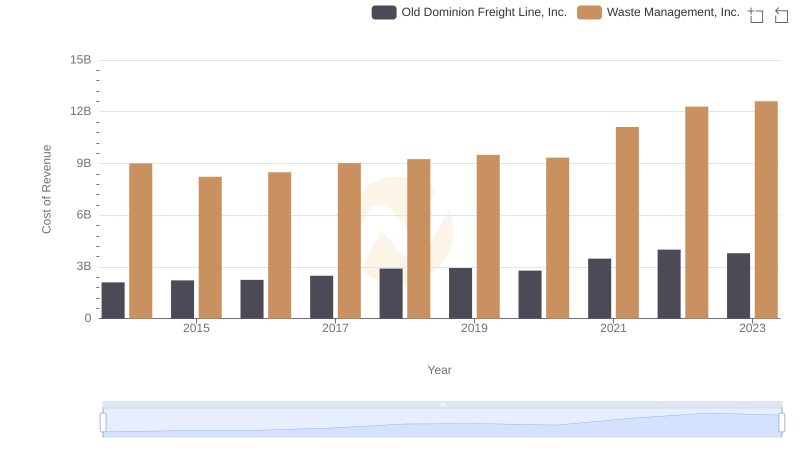800x461 pixels.
Task: Click the 2015 Old Dominion bar
Action: pos(182,299)
